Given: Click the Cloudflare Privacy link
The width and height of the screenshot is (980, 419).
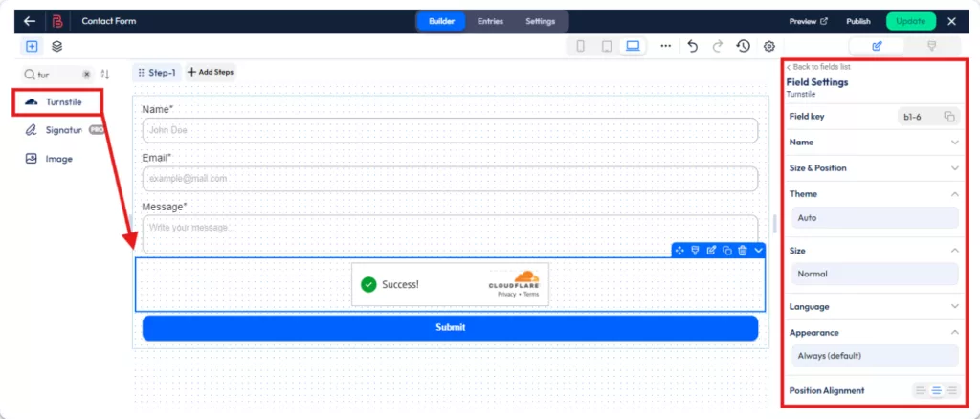Looking at the screenshot, I should [x=507, y=295].
